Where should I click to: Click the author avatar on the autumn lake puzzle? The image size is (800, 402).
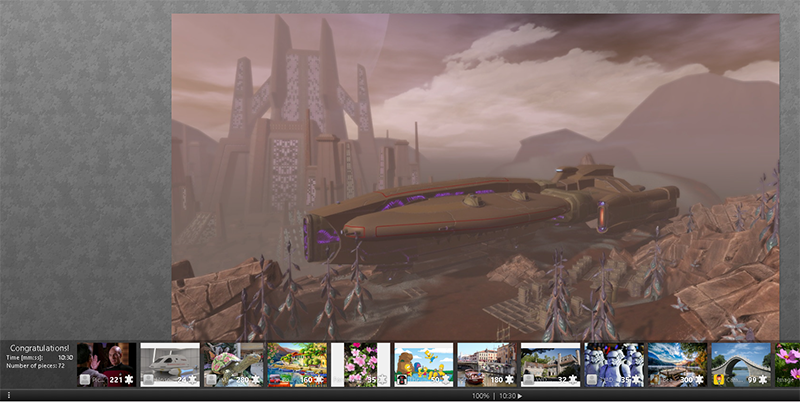(656, 380)
